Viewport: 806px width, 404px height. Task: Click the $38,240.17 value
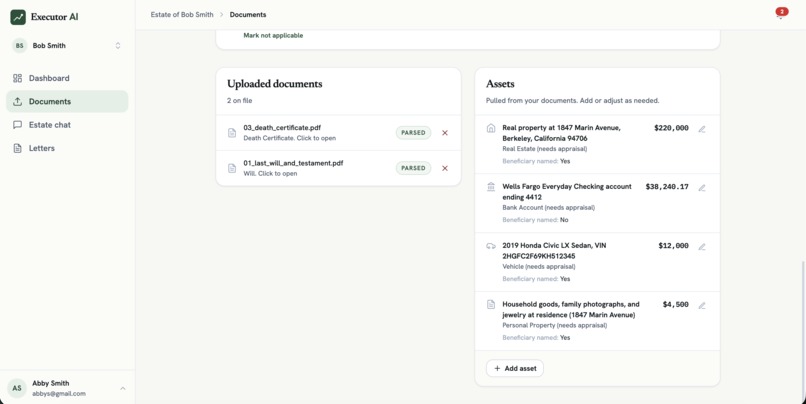click(667, 187)
